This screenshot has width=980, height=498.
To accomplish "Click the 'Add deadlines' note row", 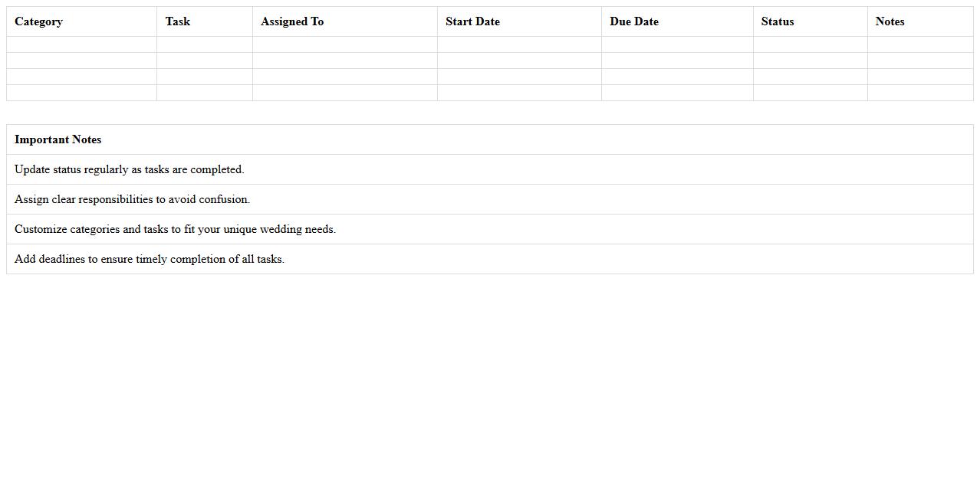I will (150, 259).
